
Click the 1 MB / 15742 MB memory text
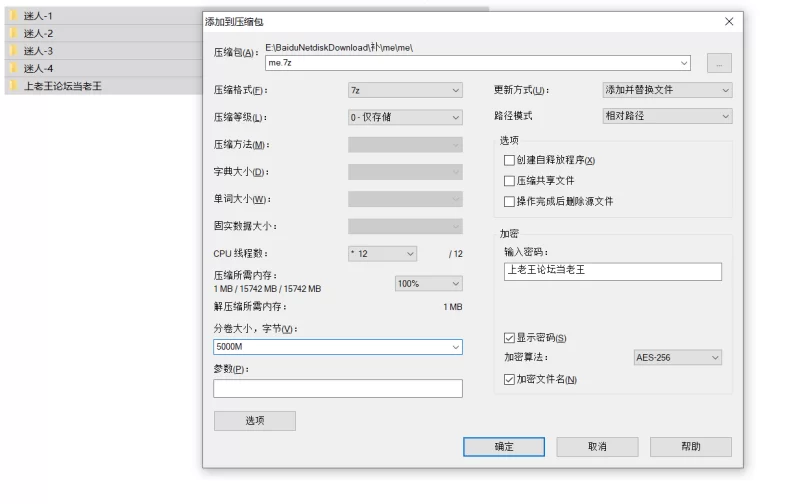tap(267, 289)
